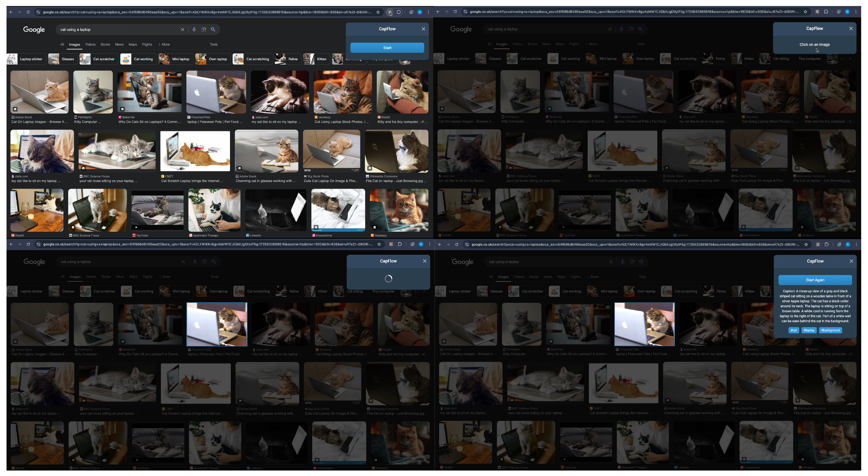Open undimmed PetHelpful Kitty Computer thumbnail

[x=93, y=92]
